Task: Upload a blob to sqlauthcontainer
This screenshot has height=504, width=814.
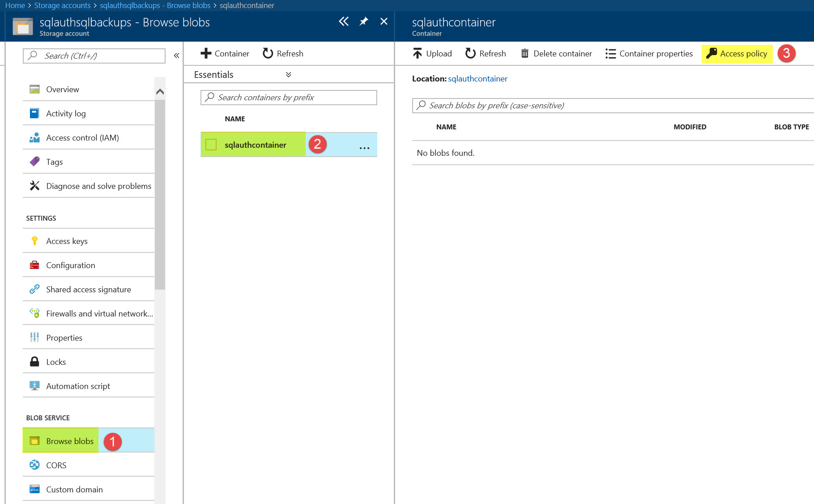Action: pyautogui.click(x=432, y=53)
